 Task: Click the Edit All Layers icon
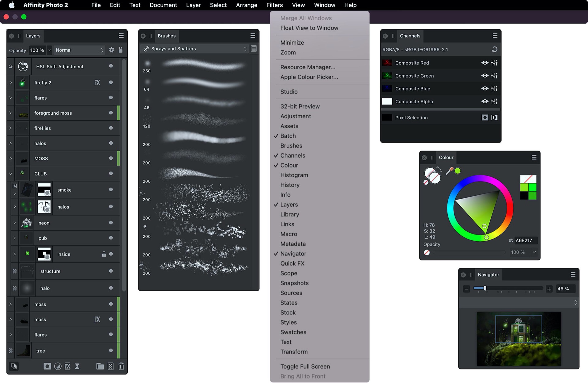14,366
